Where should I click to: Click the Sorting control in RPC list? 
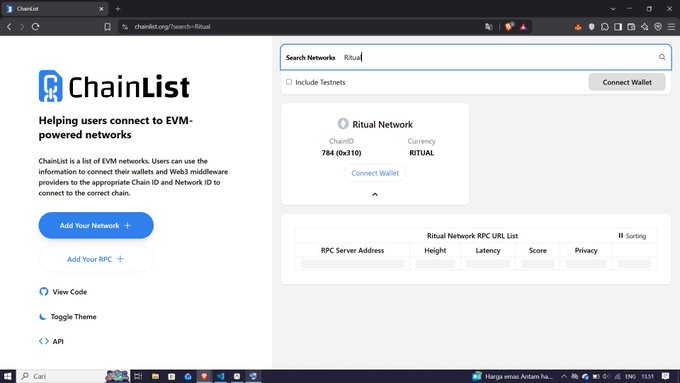click(x=632, y=236)
